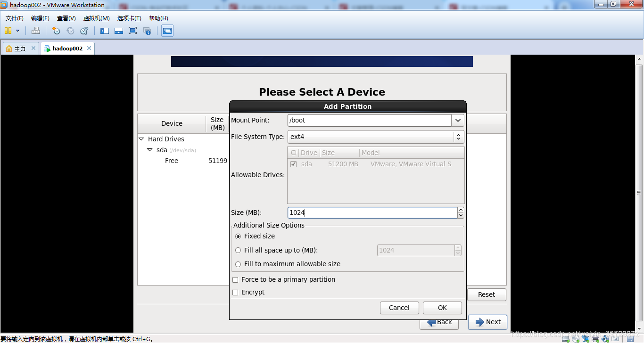Decrease Size (MB) with the down arrow
Viewport: 644px width, 343px height.
point(461,215)
